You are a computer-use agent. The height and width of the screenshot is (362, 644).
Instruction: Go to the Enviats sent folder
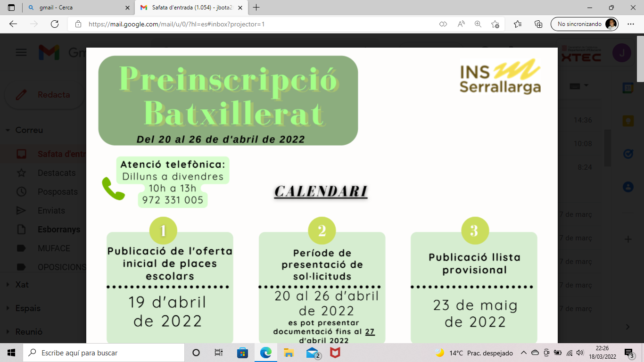pos(51,211)
